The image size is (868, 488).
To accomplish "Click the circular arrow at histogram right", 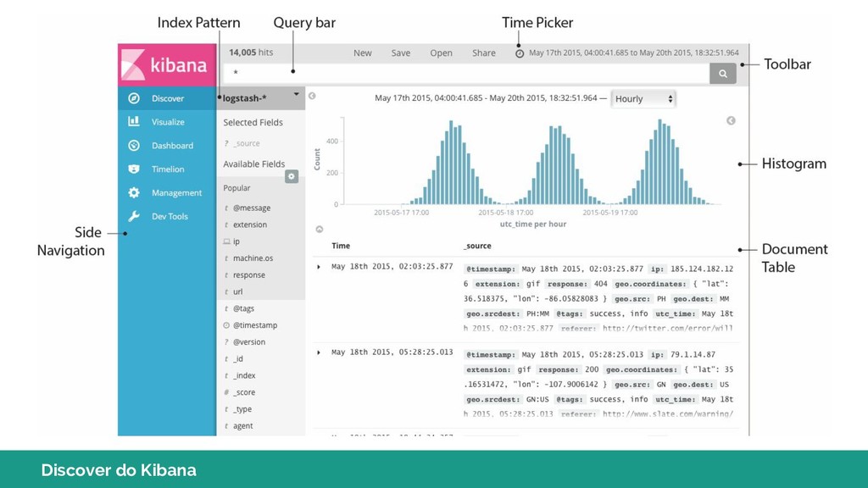I will click(731, 120).
